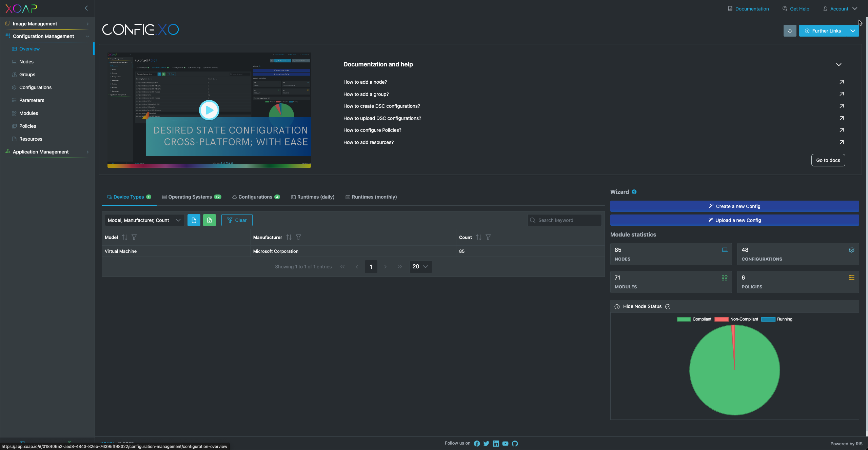Sort the Count column

click(478, 237)
